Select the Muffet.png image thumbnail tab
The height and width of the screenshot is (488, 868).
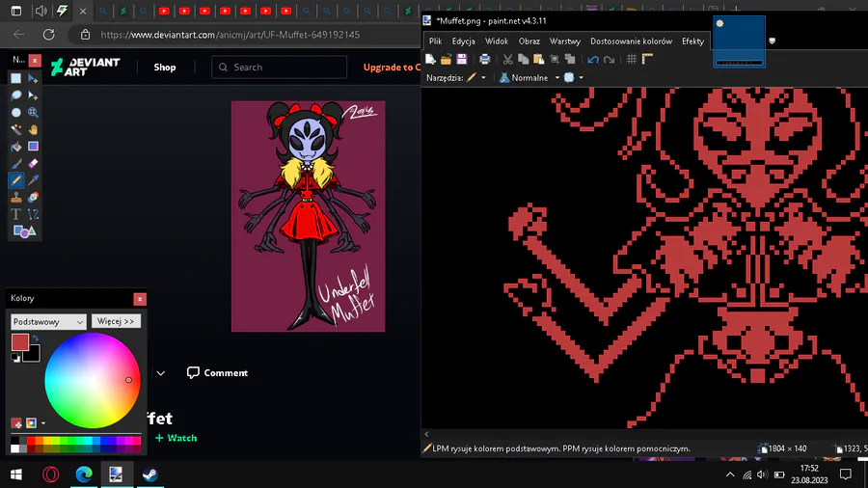coord(739,41)
